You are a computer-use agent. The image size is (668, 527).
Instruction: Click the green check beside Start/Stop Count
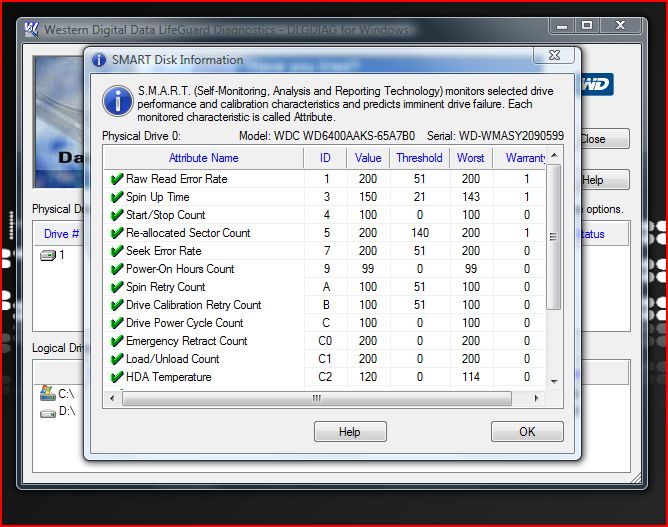[x=116, y=215]
